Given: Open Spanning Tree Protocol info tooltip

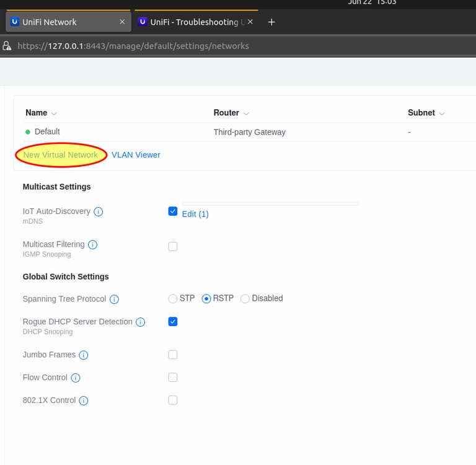Looking at the screenshot, I should pos(114,299).
